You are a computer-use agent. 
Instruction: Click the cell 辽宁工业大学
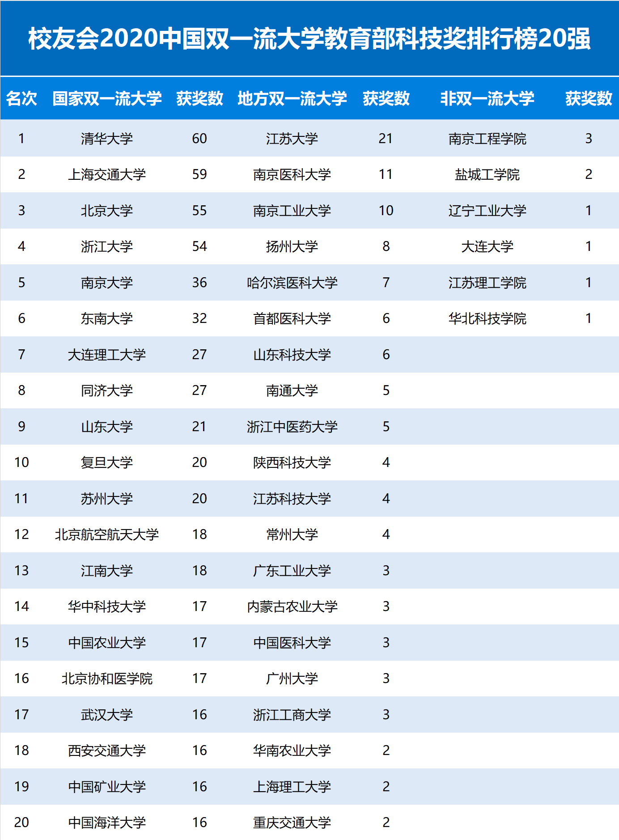coord(488,211)
